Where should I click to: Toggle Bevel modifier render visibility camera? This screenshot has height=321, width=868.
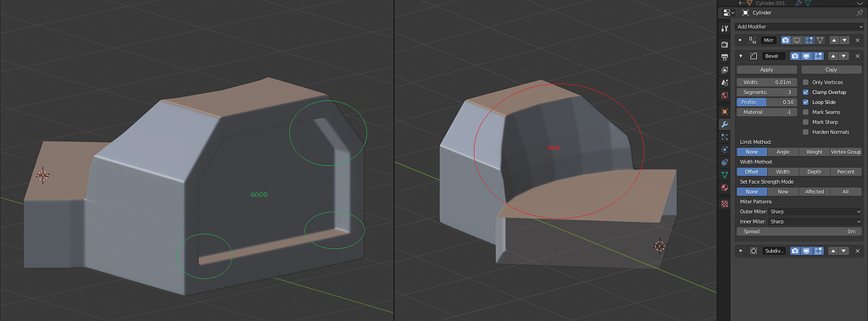pos(795,57)
